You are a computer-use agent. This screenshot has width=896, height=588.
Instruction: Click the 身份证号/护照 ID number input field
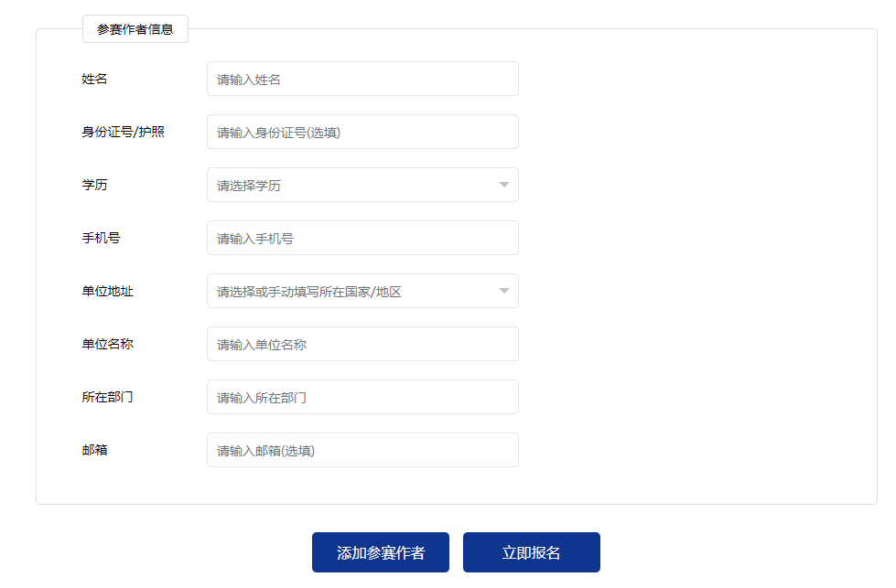tap(362, 132)
